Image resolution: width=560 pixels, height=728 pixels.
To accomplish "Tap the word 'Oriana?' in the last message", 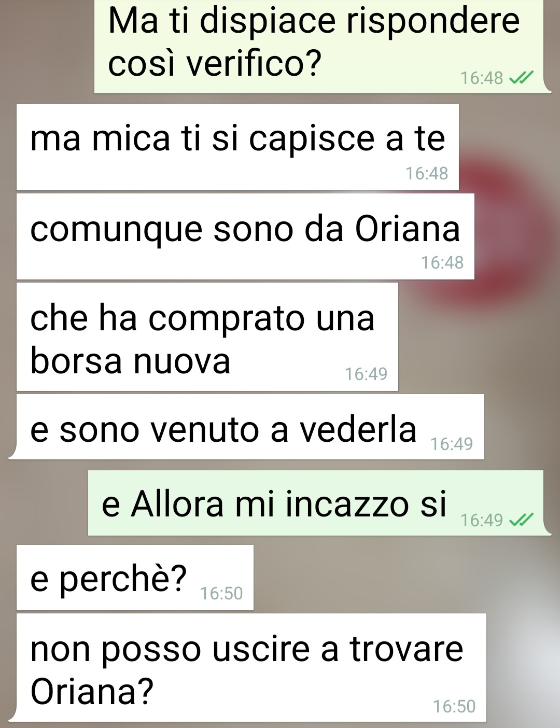I will click(92, 691).
